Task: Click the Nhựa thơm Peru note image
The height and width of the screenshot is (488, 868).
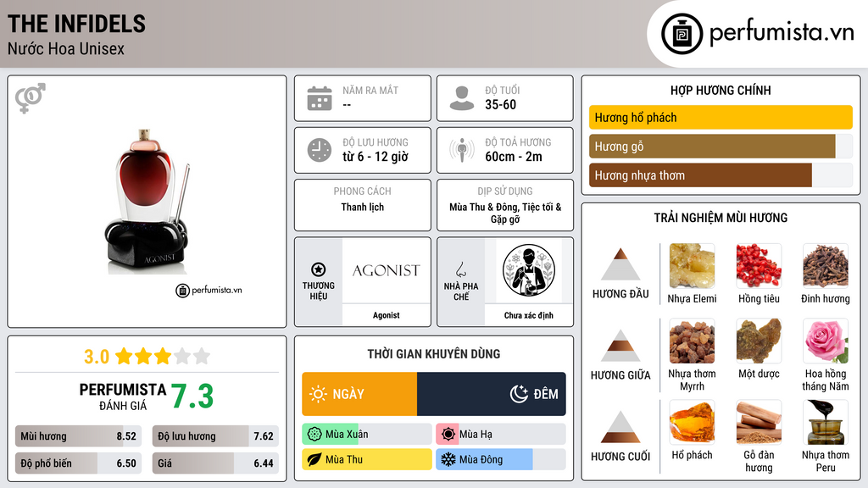Action: 826,423
